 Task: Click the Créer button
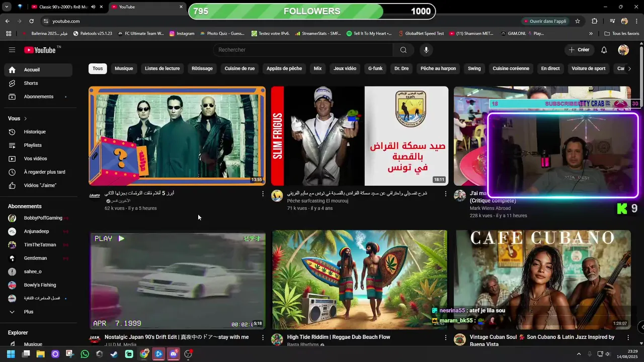click(x=579, y=50)
